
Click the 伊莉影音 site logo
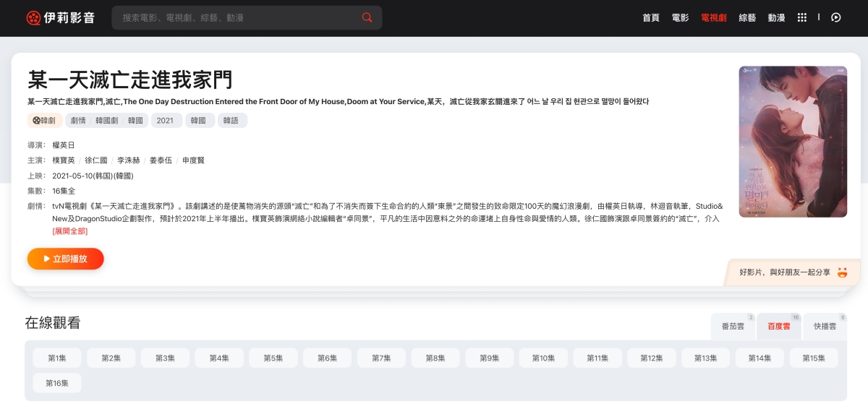[x=60, y=17]
